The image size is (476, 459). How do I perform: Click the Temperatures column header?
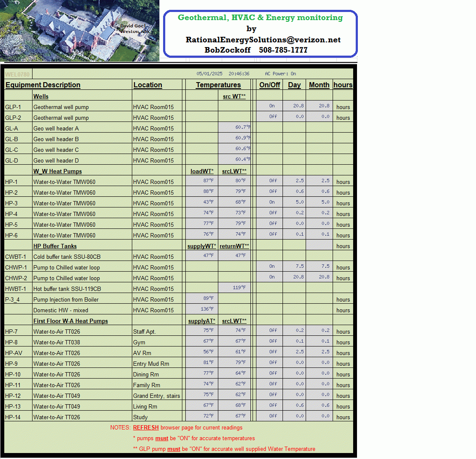pyautogui.click(x=218, y=85)
